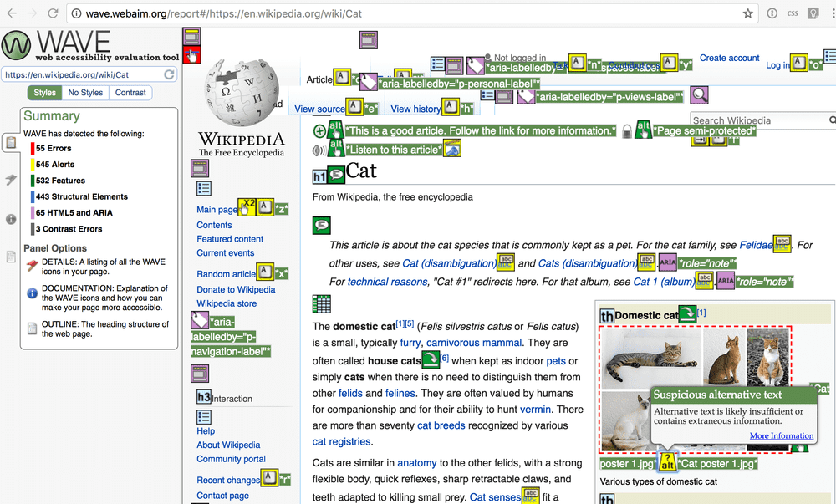Open the Create account link
836x504 pixels.
tap(729, 58)
